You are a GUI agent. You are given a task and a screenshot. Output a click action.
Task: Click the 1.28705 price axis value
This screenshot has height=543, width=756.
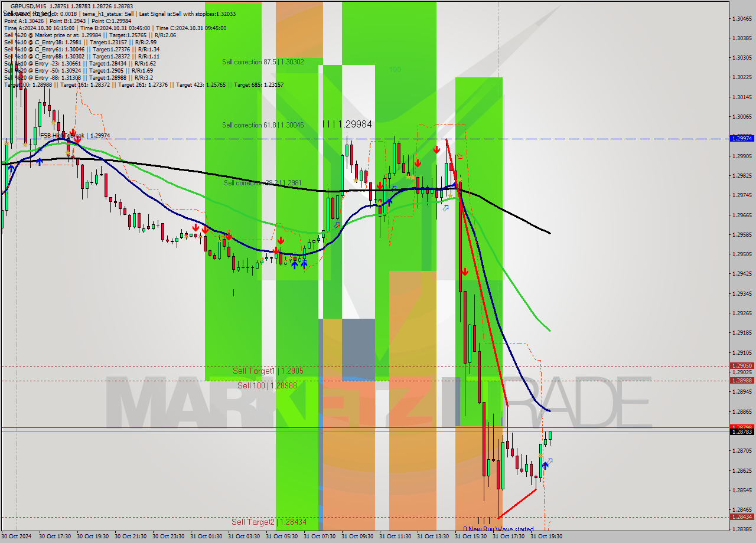(742, 451)
